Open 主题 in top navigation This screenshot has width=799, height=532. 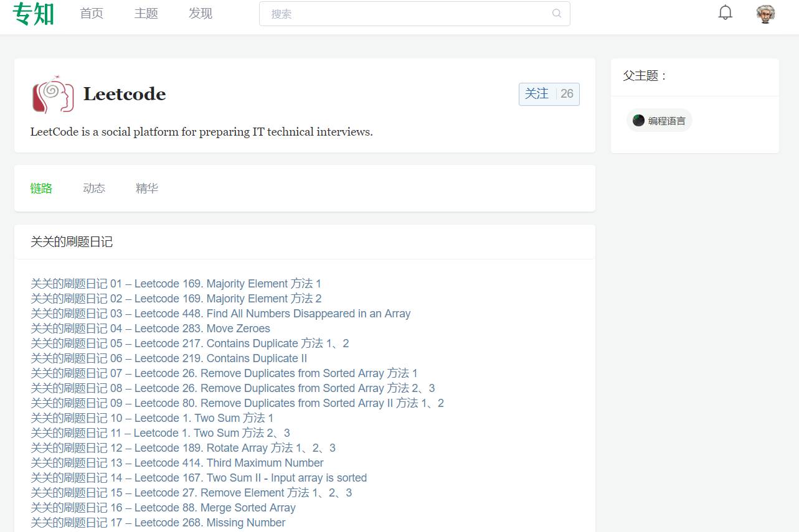coord(146,14)
